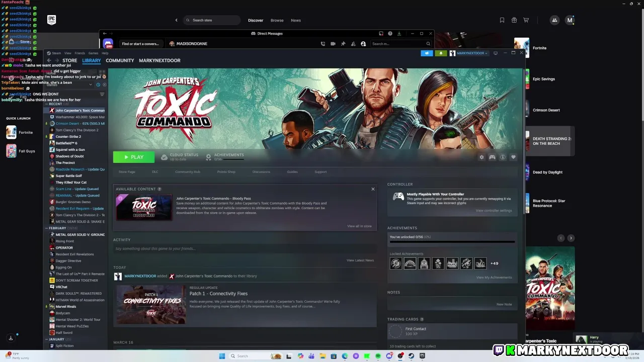Toggle ready-to-play filter icon in Steam library
Screen dimensions: 644x362
[104, 84]
